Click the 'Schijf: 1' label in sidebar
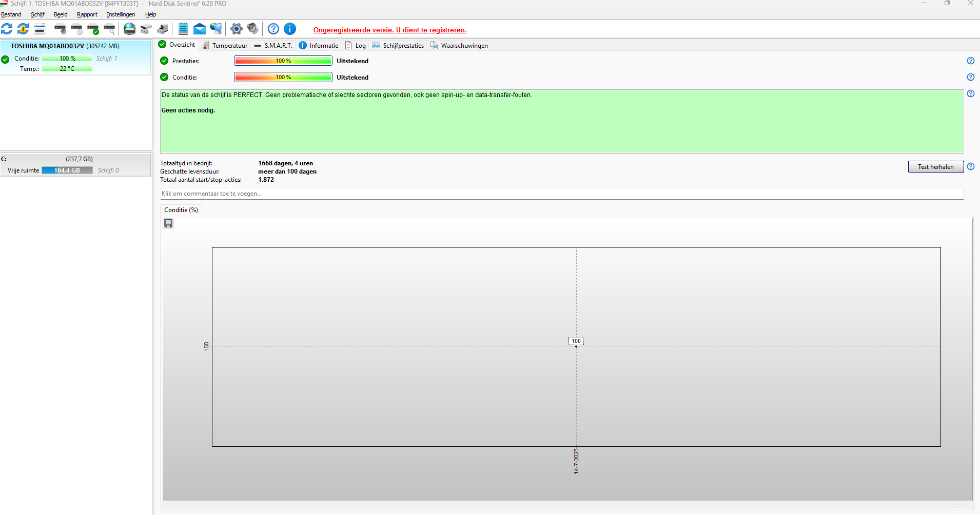980x515 pixels. (107, 59)
